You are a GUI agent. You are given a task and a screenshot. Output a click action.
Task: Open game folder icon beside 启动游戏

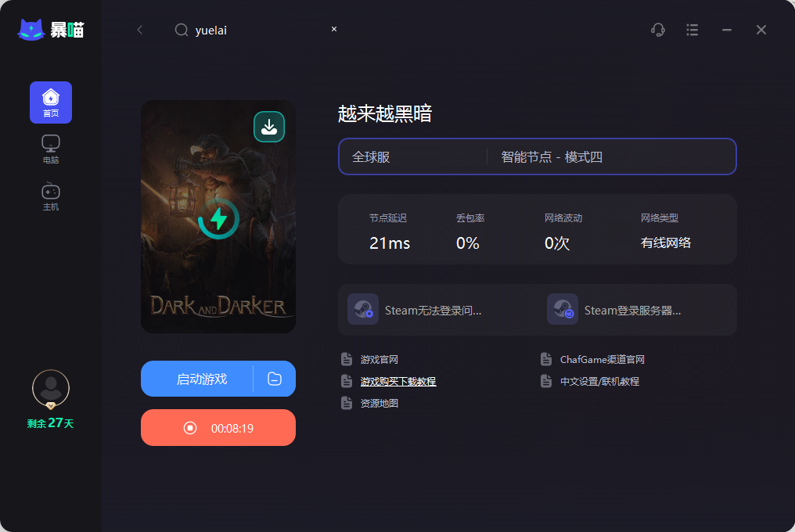(x=275, y=379)
